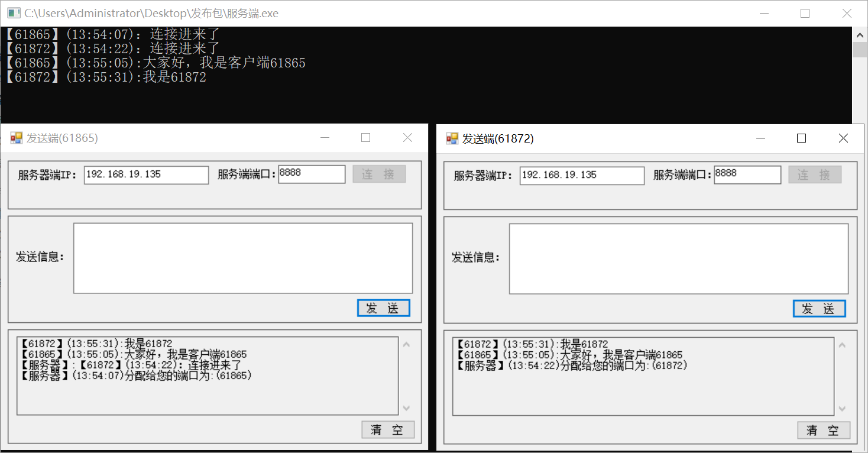The width and height of the screenshot is (868, 453).
Task: Click the 服务端.exe path title text
Action: tap(151, 13)
